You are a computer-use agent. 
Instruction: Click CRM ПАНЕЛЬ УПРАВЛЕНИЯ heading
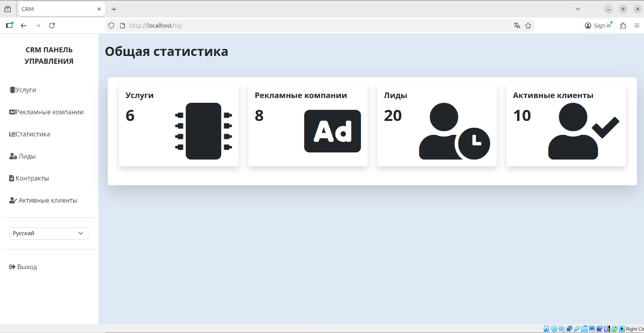pyautogui.click(x=49, y=55)
